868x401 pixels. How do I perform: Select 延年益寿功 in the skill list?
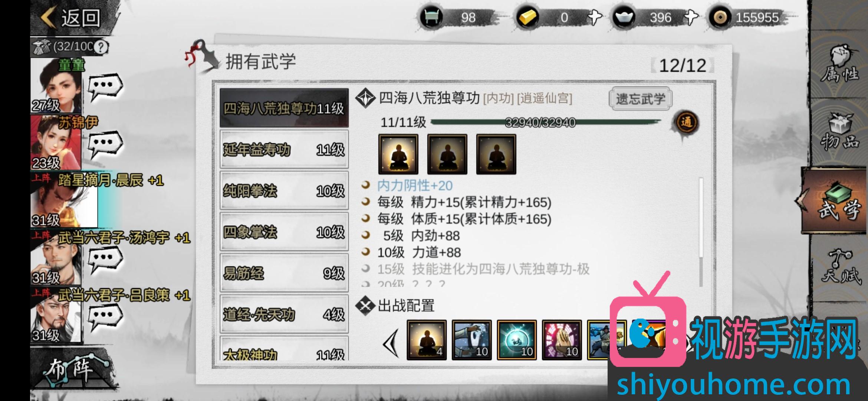click(x=284, y=149)
